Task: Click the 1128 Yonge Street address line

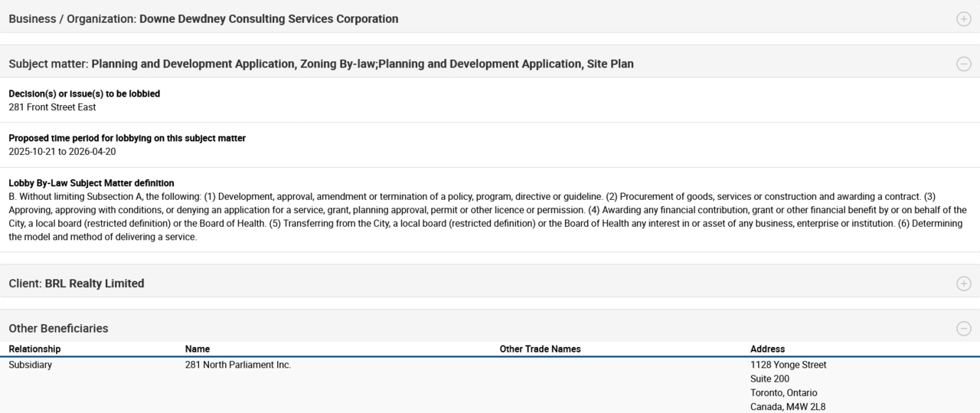Action: tap(788, 365)
